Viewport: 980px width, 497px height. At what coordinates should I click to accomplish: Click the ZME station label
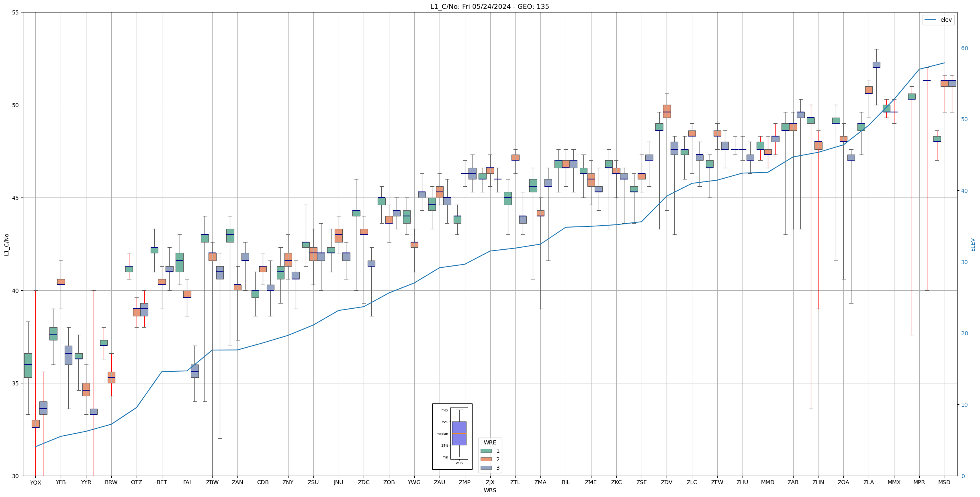click(591, 482)
